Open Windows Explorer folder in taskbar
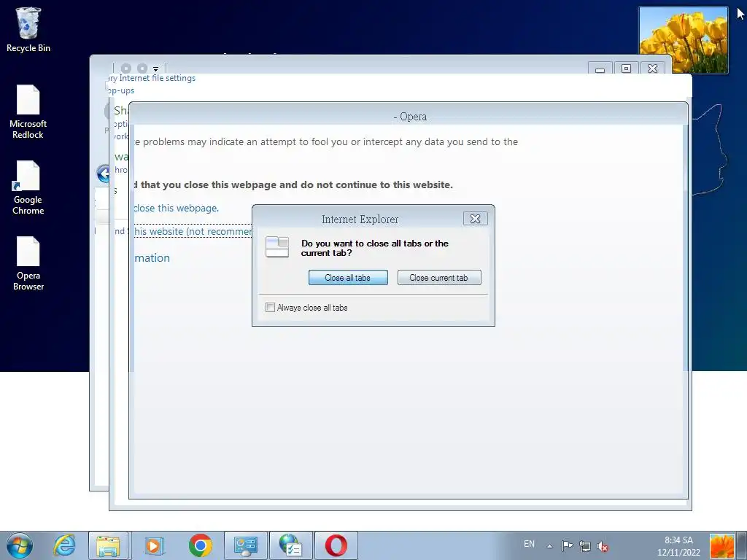The image size is (747, 560). pos(108,545)
